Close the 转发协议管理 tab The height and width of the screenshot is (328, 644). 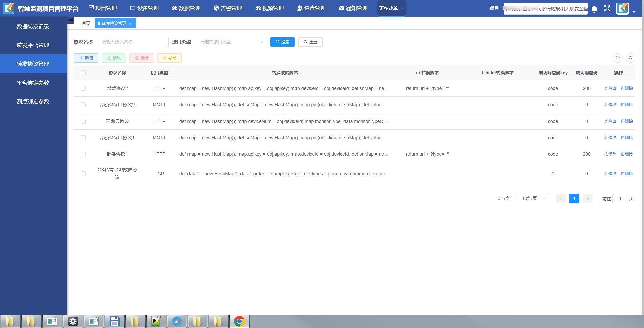[x=130, y=24]
